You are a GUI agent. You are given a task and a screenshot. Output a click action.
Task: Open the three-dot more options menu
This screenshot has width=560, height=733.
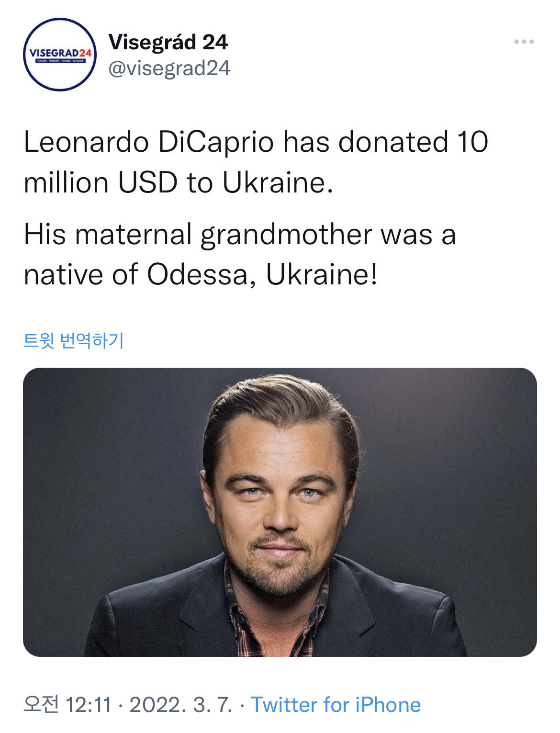524,42
